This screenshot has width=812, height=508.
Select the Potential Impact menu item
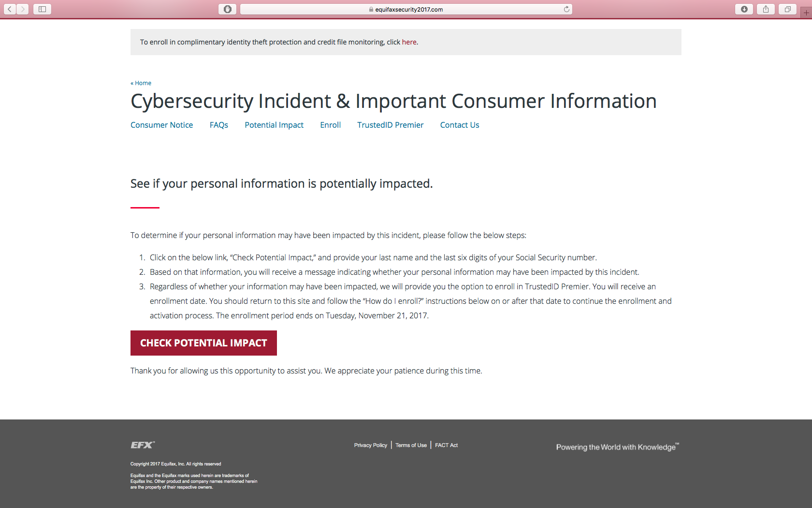click(x=274, y=125)
